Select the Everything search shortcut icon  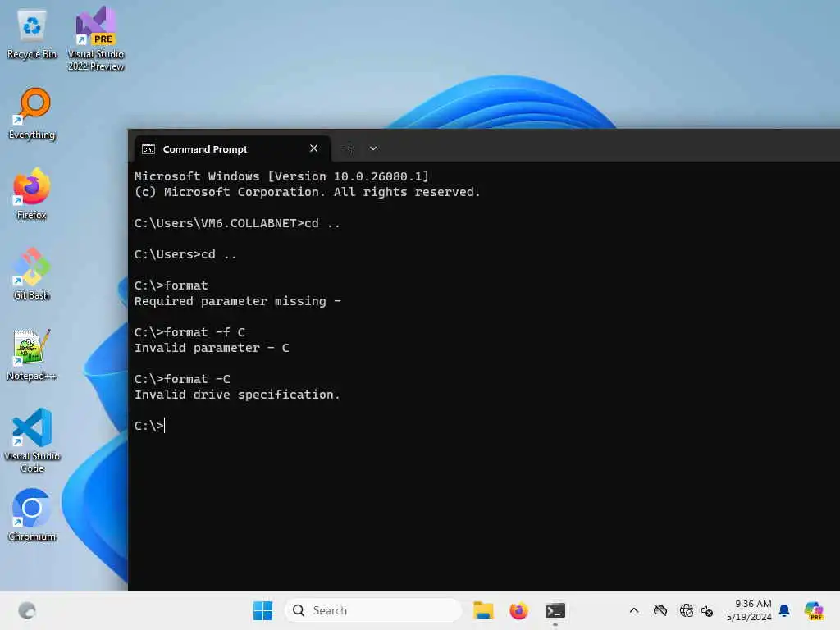32,113
